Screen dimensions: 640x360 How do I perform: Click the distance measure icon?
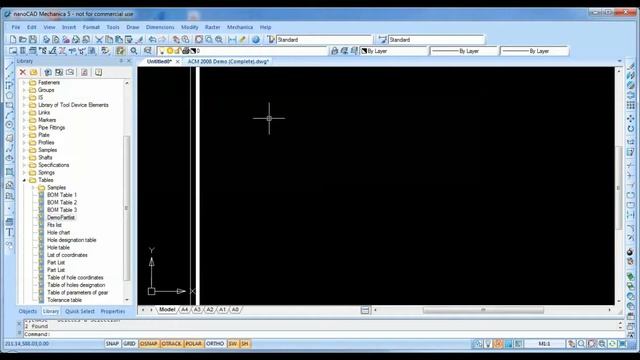(x=232, y=40)
